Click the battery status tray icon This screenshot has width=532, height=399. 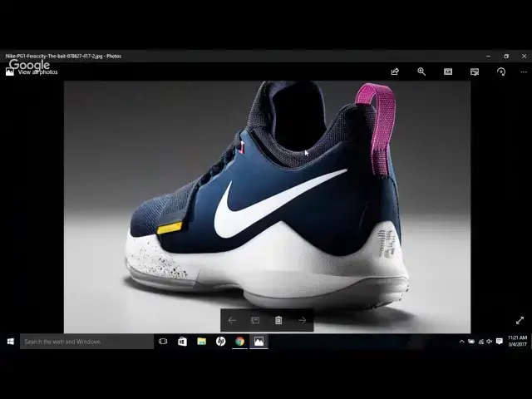(471, 342)
